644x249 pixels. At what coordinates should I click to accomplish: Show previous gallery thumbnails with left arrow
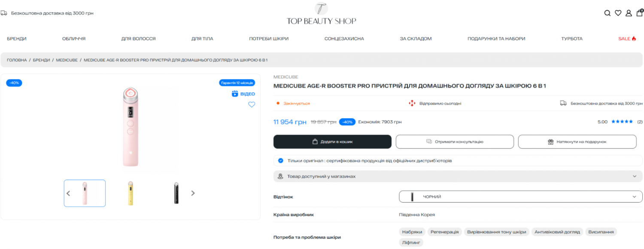click(x=68, y=193)
